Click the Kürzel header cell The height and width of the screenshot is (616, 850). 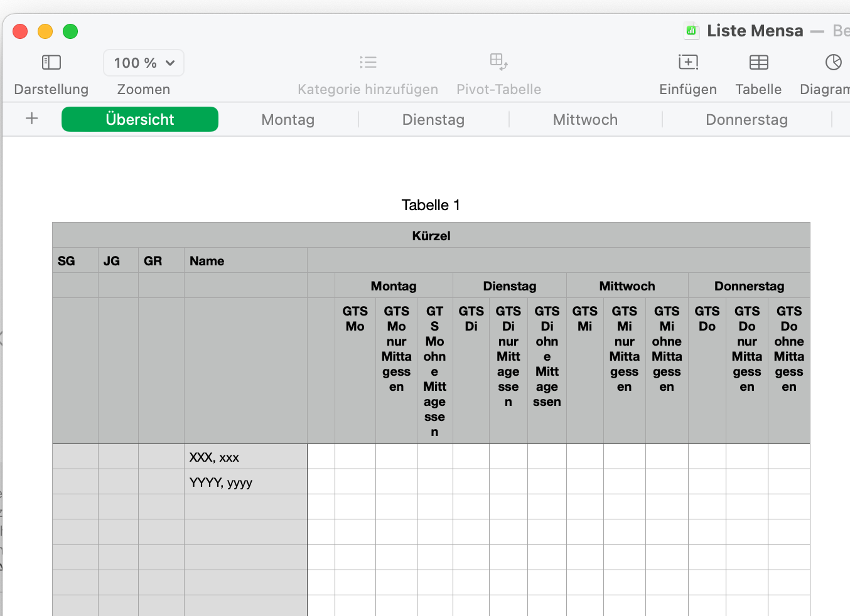point(431,236)
